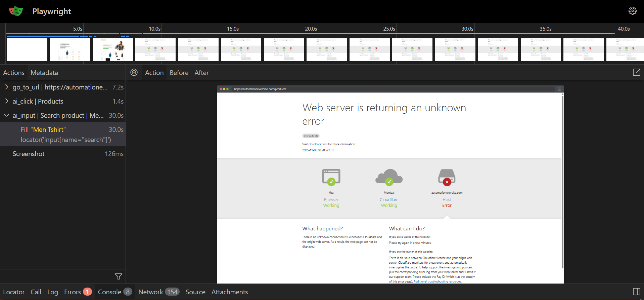Switch to the Actions tab

click(x=14, y=73)
